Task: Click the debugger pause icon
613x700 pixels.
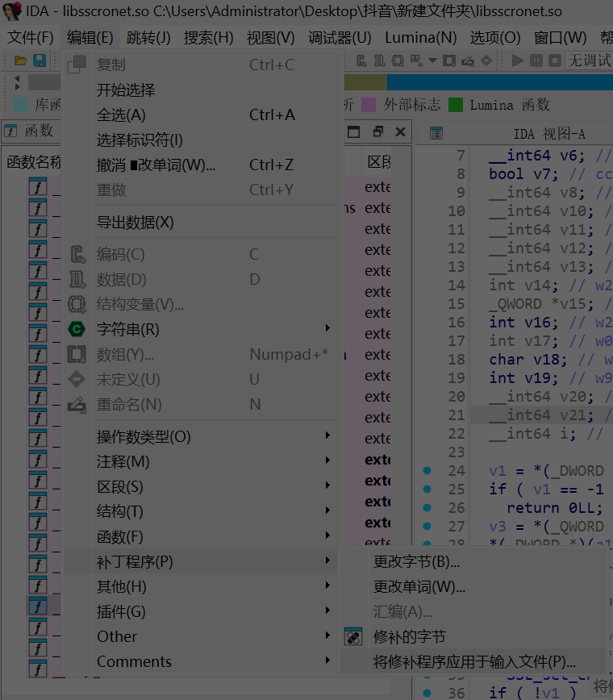Action: point(537,60)
